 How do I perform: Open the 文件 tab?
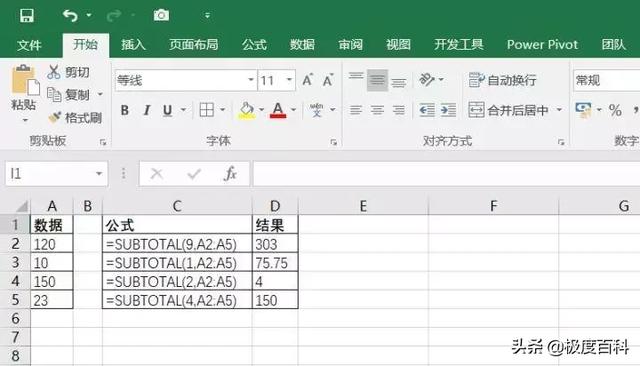pyautogui.click(x=29, y=44)
